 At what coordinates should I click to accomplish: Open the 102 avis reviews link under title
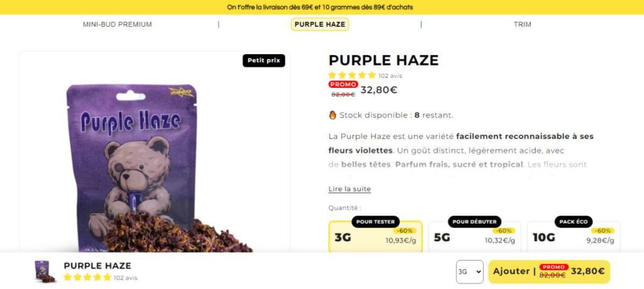[390, 75]
